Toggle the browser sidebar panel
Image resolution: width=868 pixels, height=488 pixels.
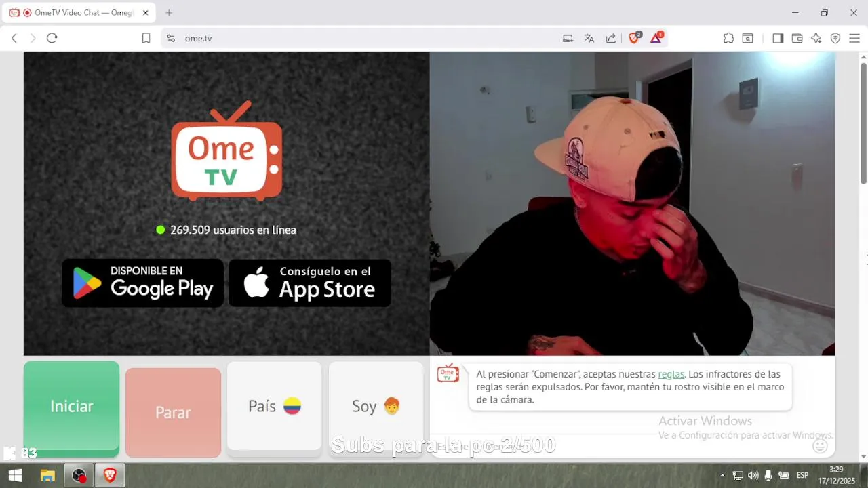click(x=778, y=38)
